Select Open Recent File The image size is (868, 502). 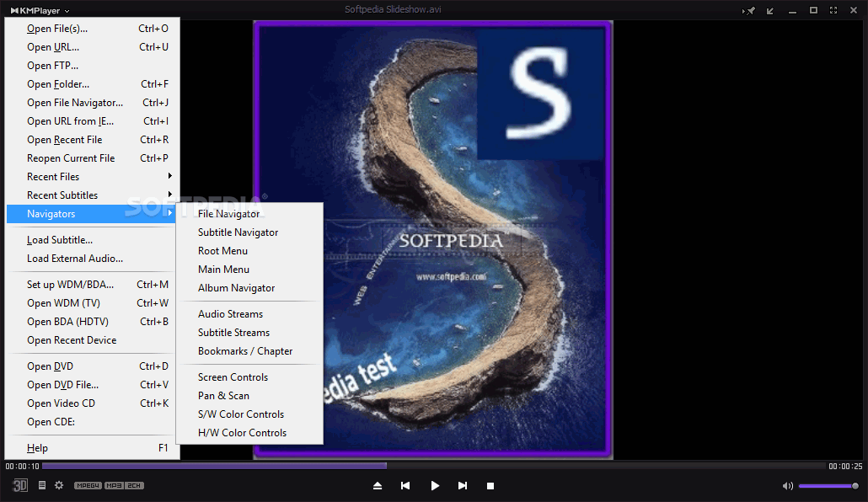[x=93, y=140]
